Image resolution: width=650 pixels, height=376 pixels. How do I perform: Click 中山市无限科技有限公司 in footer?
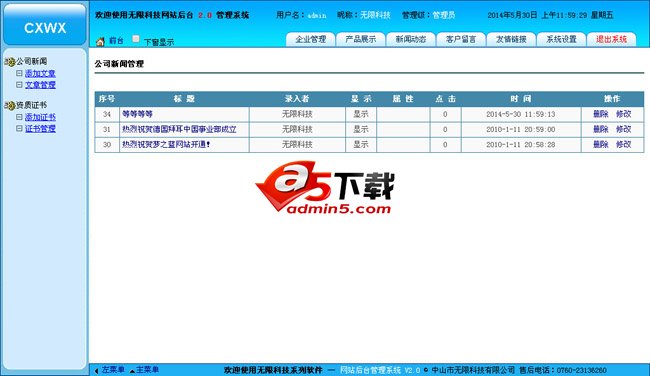click(x=473, y=370)
